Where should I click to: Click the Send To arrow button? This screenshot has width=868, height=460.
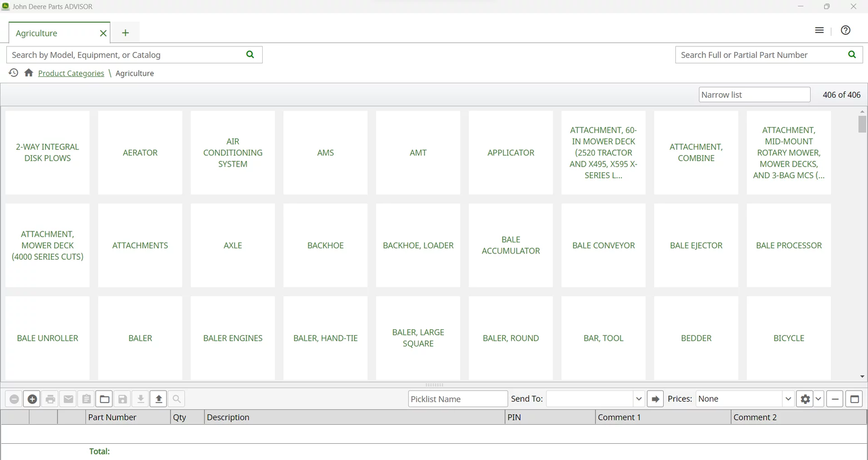pyautogui.click(x=654, y=399)
